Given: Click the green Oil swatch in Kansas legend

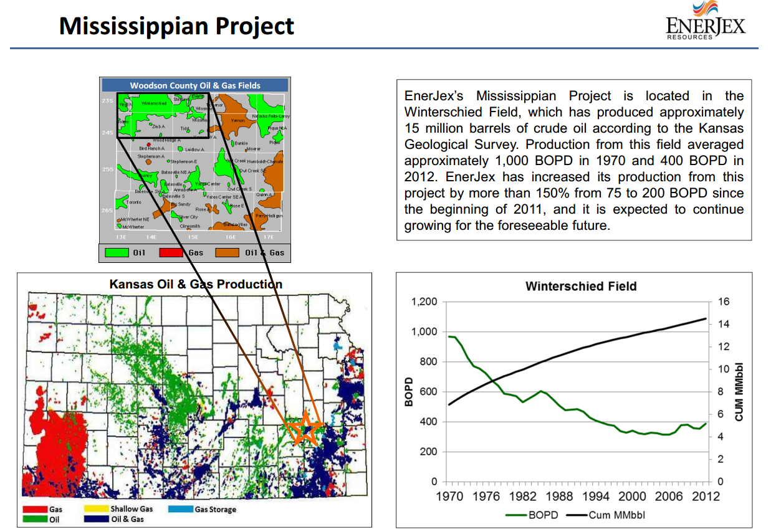Looking at the screenshot, I should coord(35,519).
